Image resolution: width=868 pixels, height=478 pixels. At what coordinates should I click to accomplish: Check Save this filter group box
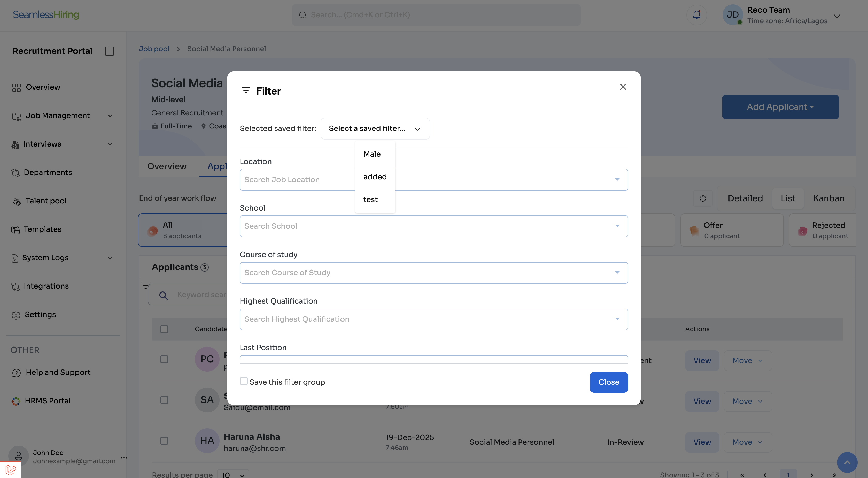pos(244,381)
